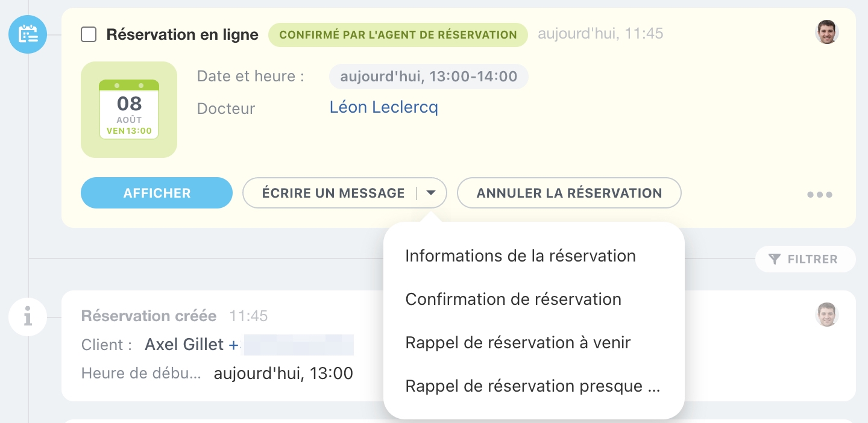Open doctor Léon Leclercq link
The height and width of the screenshot is (423, 868).
(383, 108)
